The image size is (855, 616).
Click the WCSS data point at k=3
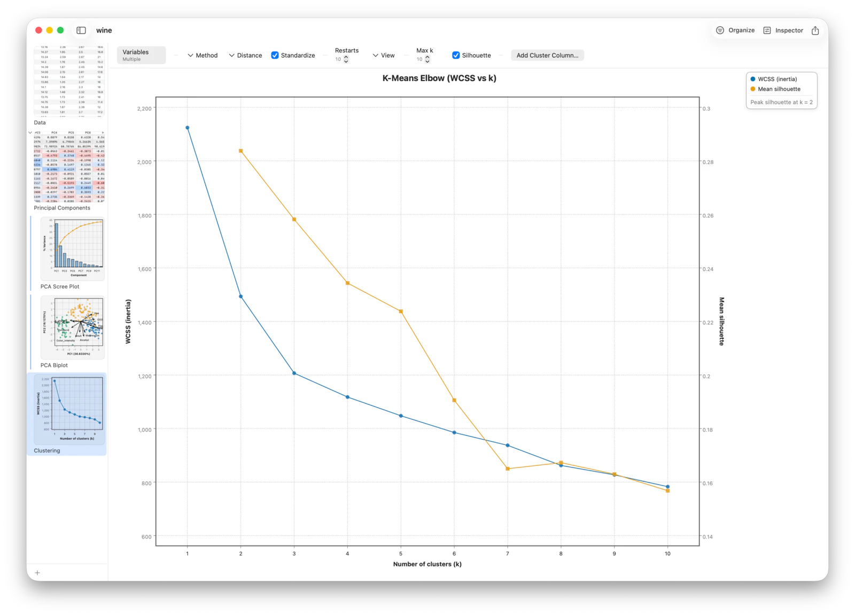(294, 373)
